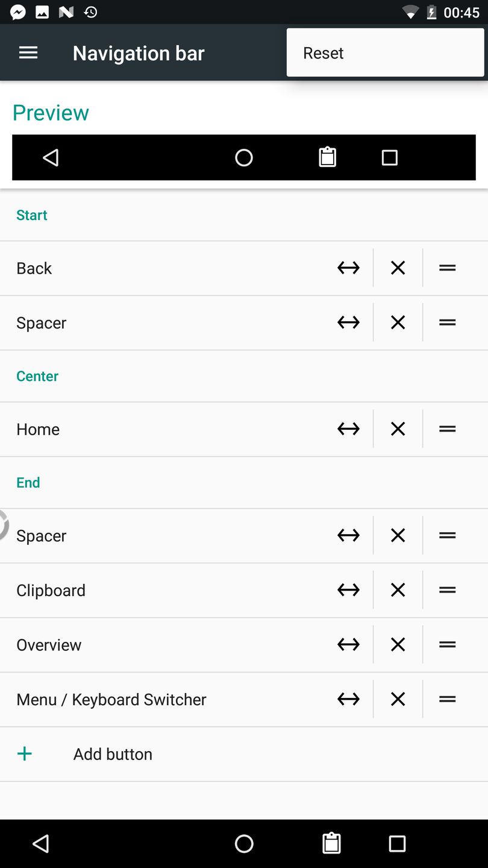
Task: Delete the Overview button entry
Action: point(398,645)
